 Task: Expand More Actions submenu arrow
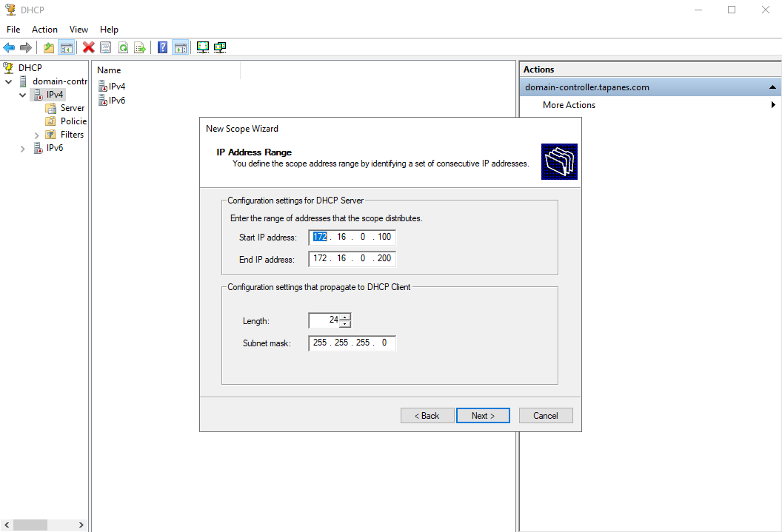[x=773, y=105]
